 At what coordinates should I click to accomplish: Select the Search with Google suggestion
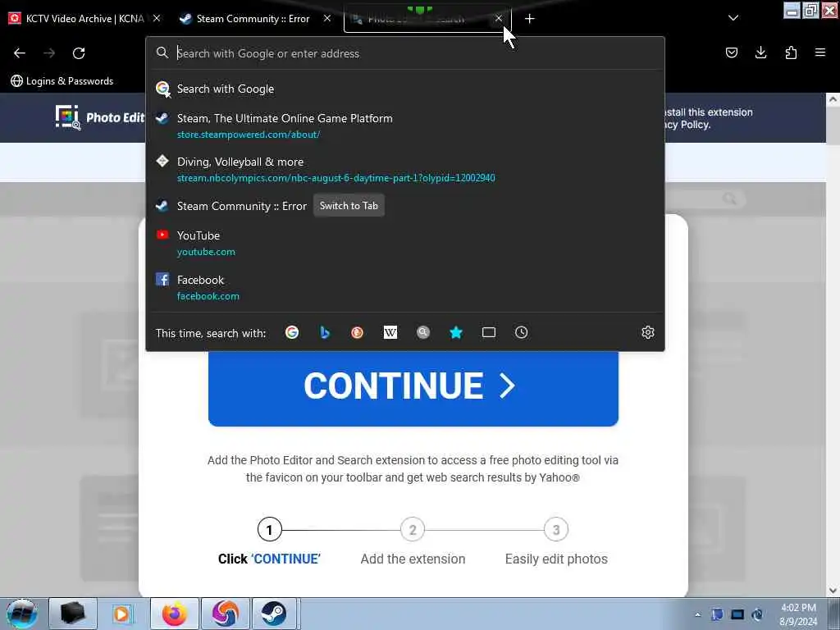tap(405, 89)
